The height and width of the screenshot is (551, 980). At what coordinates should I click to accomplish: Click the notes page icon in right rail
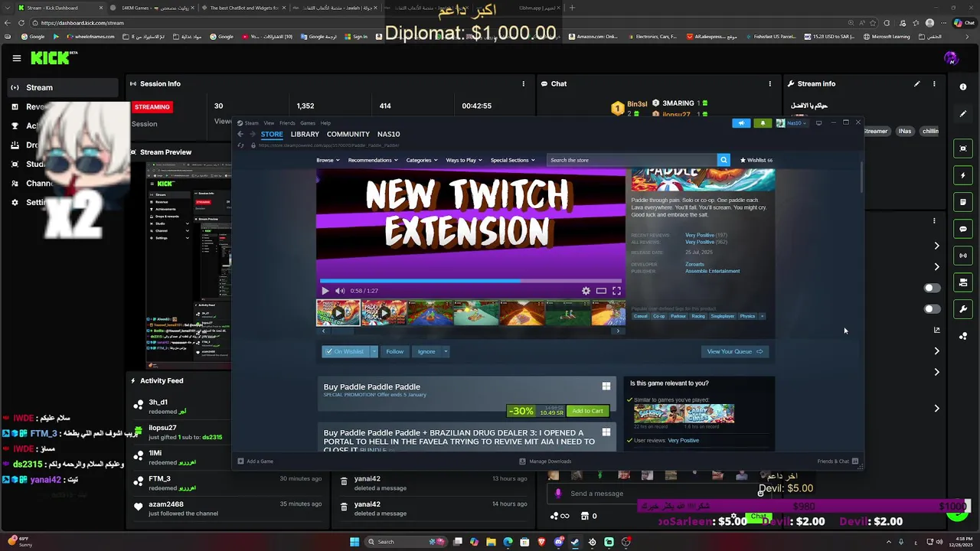click(963, 202)
